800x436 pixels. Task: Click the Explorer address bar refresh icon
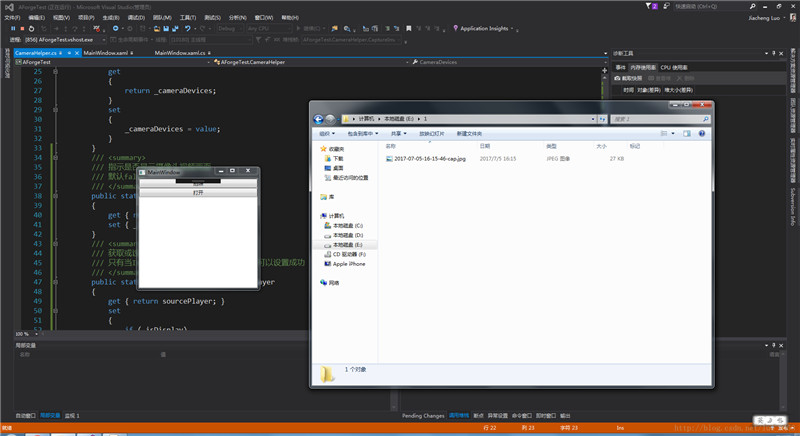(603, 119)
